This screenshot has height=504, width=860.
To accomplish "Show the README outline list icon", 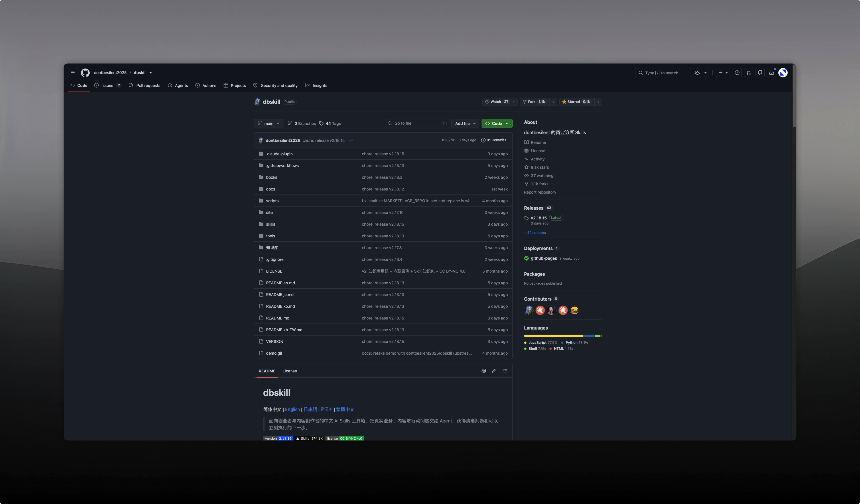I will click(x=505, y=371).
